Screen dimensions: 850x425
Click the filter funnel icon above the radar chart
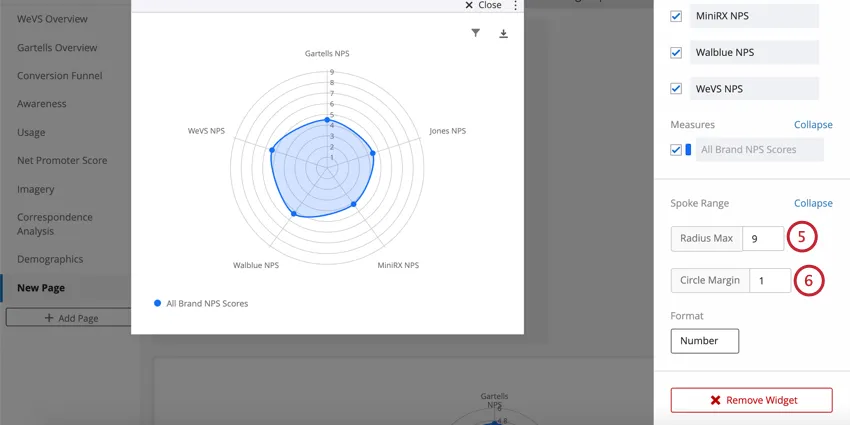point(475,33)
